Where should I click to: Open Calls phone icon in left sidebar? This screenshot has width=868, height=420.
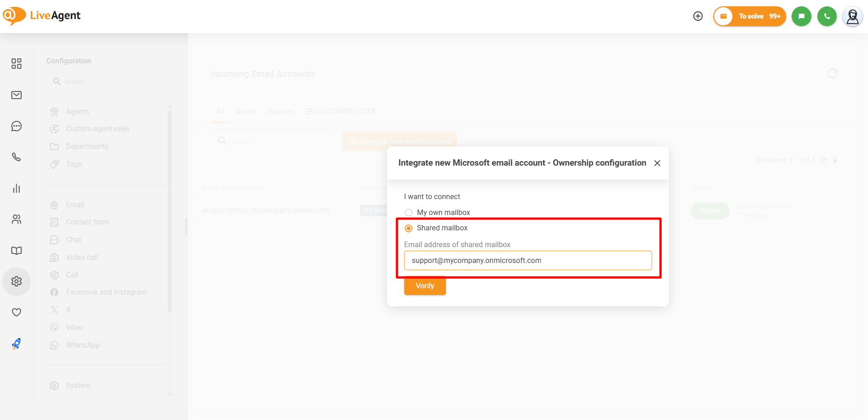click(16, 157)
